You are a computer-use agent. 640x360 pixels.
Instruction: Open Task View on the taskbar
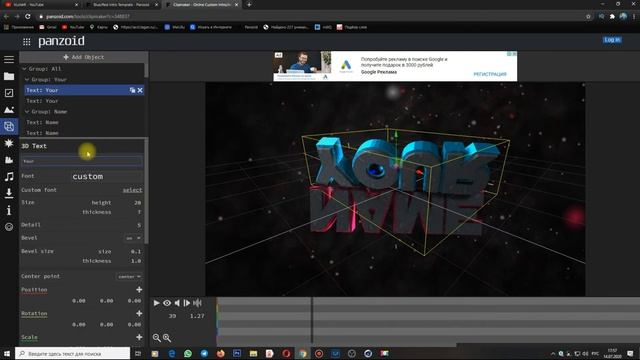(x=138, y=353)
